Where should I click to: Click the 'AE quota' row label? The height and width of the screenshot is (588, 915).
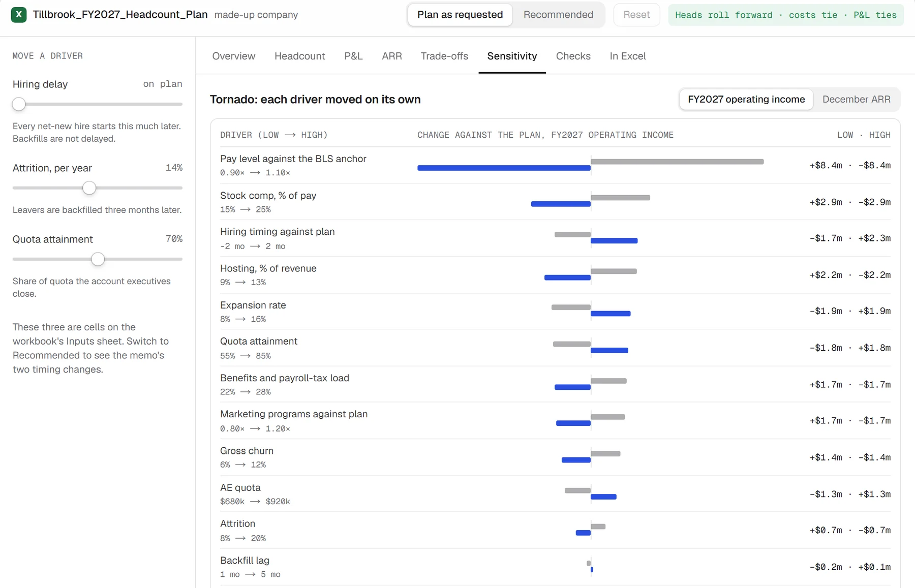click(x=240, y=487)
